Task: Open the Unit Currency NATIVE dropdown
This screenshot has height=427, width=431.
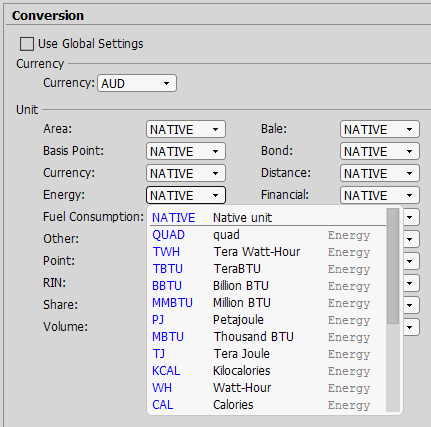Action: pos(186,173)
